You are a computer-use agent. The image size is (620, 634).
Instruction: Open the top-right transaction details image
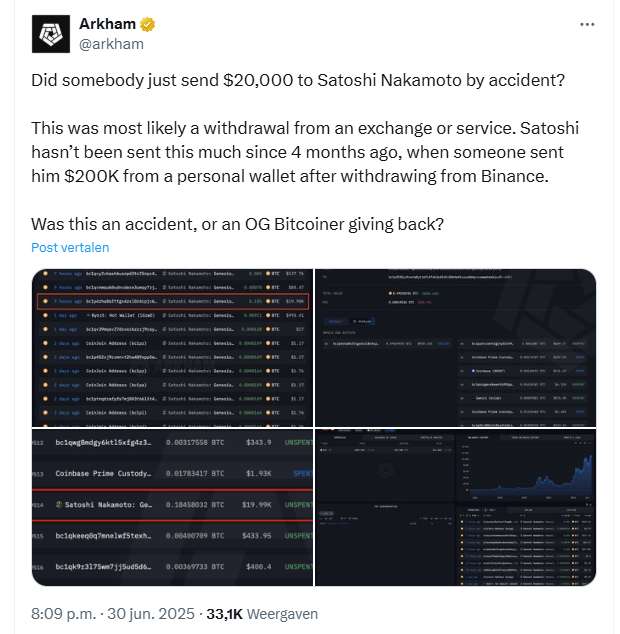click(456, 347)
